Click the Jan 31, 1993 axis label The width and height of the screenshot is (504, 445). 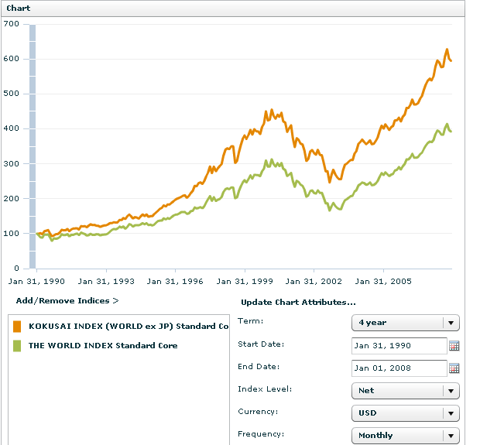pyautogui.click(x=106, y=282)
